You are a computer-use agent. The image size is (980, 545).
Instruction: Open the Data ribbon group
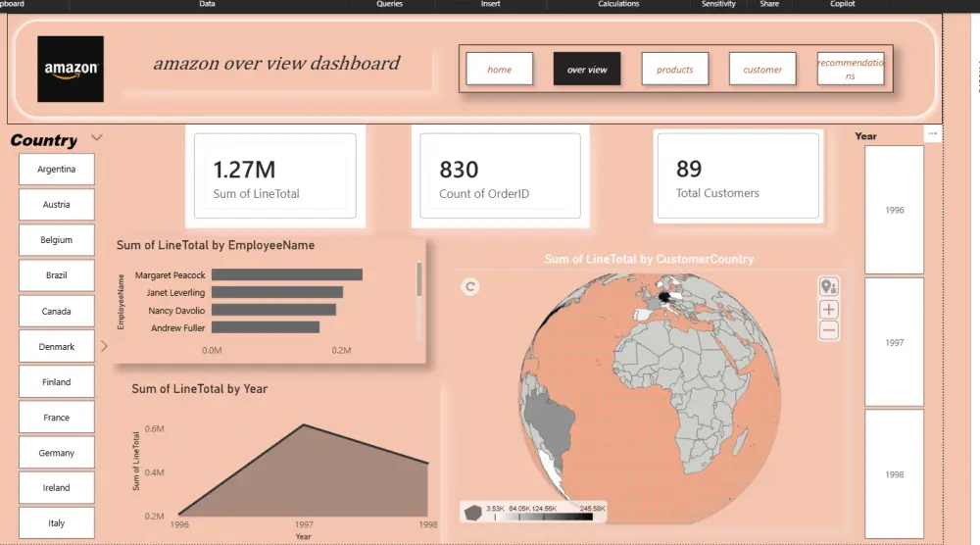[207, 4]
